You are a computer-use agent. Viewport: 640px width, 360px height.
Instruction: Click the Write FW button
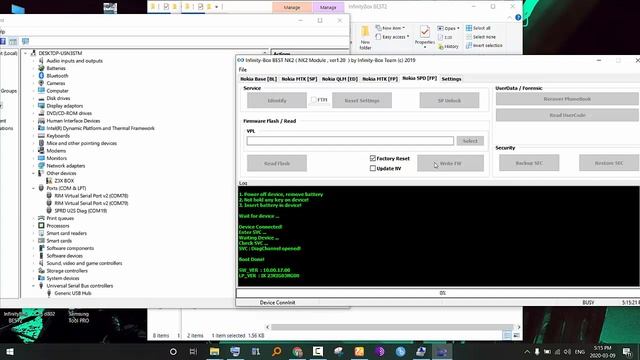(451, 163)
